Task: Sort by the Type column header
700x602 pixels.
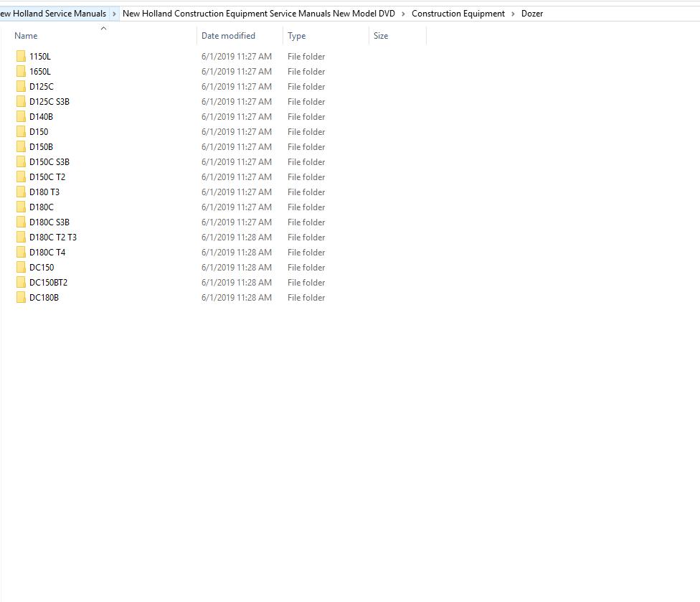Action: 296,36
